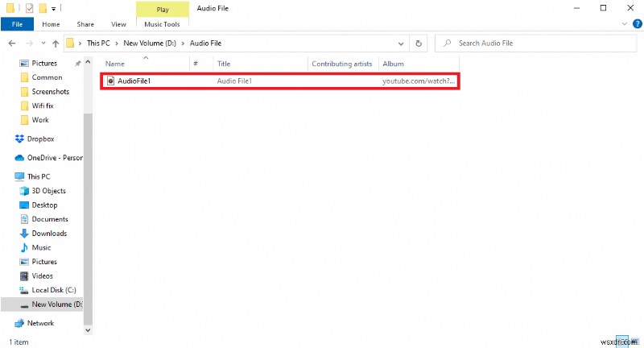644x348 pixels.
Task: Click the Search Audio File box
Action: (535, 43)
